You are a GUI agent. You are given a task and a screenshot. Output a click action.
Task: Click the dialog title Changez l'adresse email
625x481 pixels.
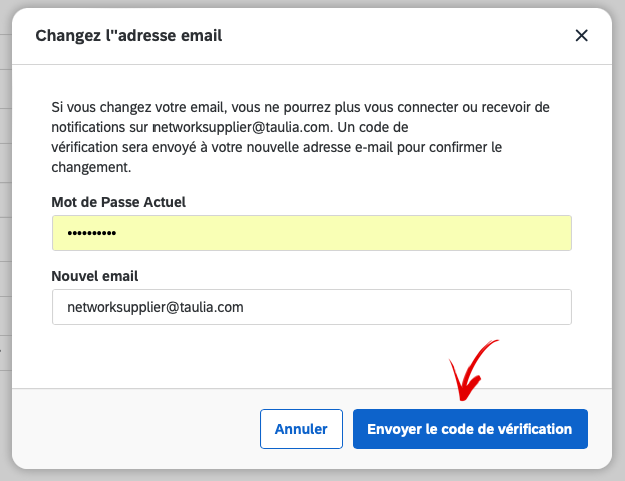click(129, 35)
